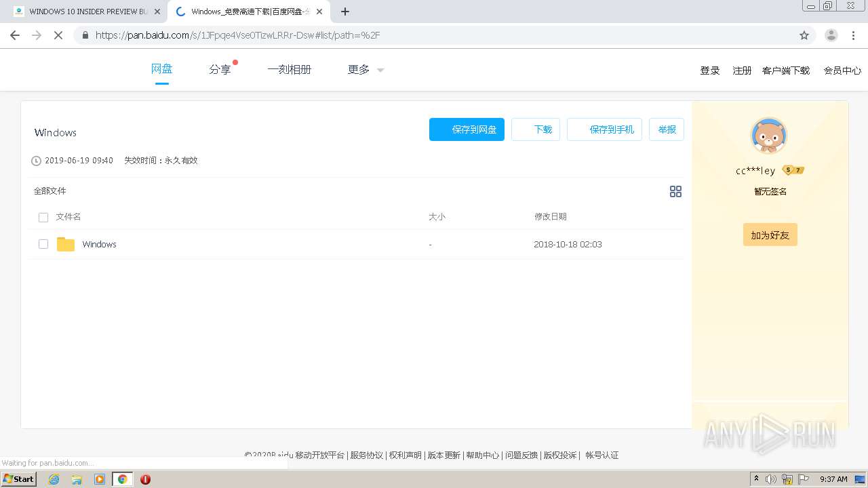Click the 帮助中心 footer link
The image size is (868, 488).
click(x=482, y=455)
